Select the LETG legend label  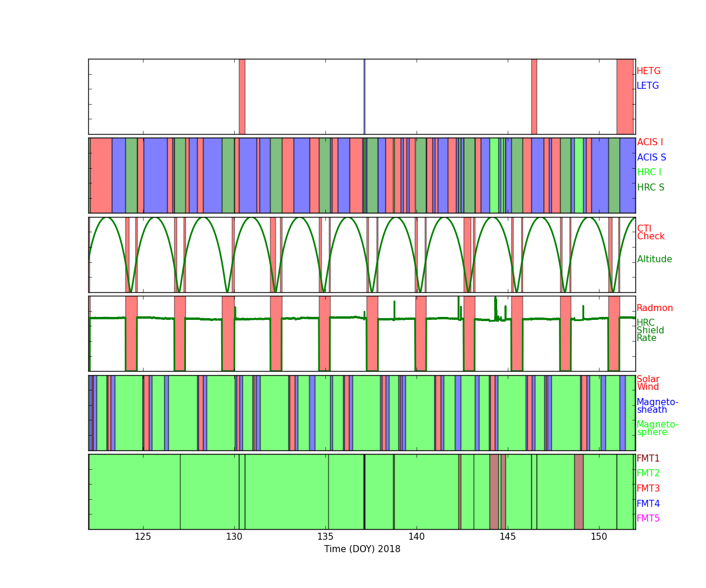click(647, 86)
